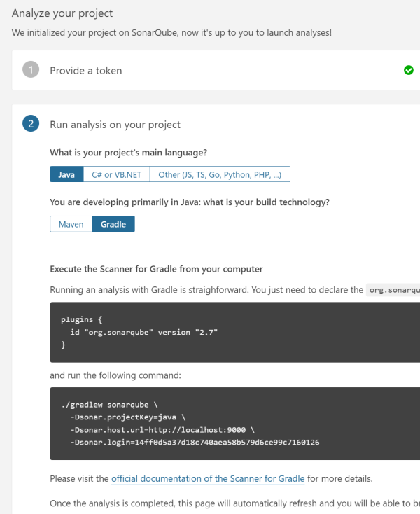The width and height of the screenshot is (420, 514).
Task: Click the Analyze your project heading
Action: click(62, 13)
